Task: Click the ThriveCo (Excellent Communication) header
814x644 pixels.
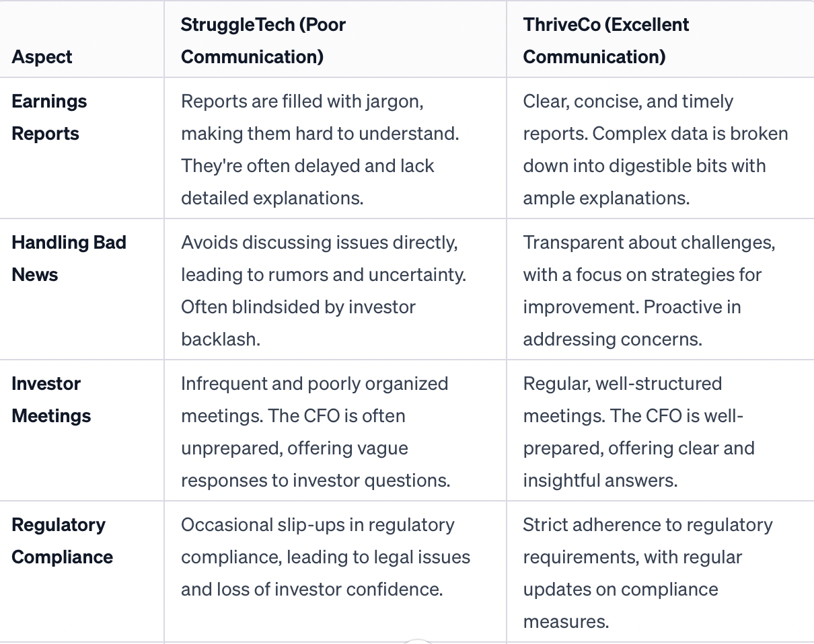Action: pyautogui.click(x=605, y=41)
